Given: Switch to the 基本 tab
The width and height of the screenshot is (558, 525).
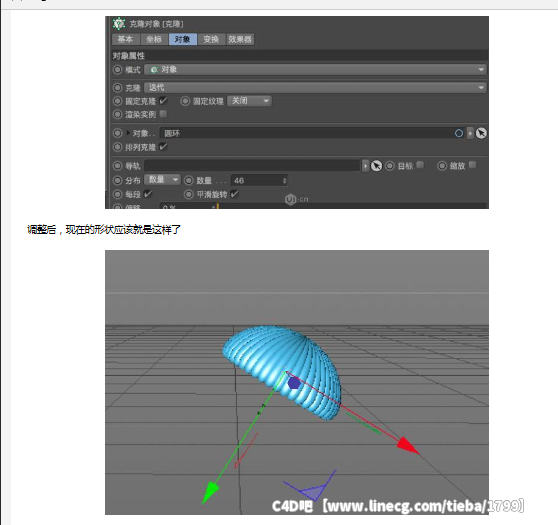Looking at the screenshot, I should pos(126,39).
